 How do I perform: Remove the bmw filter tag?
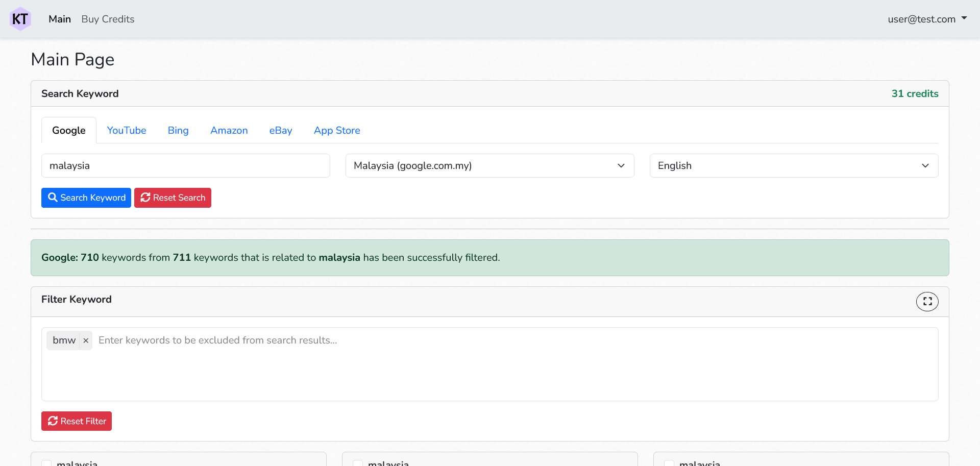click(x=86, y=340)
